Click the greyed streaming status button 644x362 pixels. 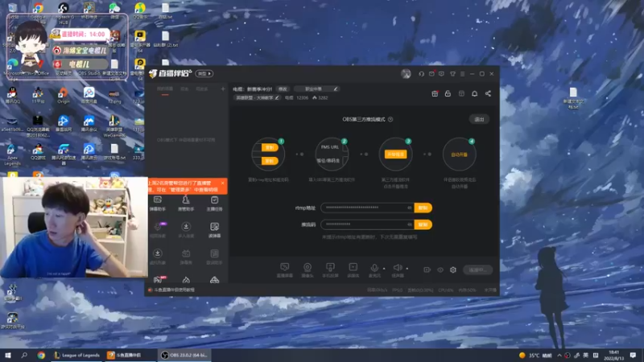(477, 269)
